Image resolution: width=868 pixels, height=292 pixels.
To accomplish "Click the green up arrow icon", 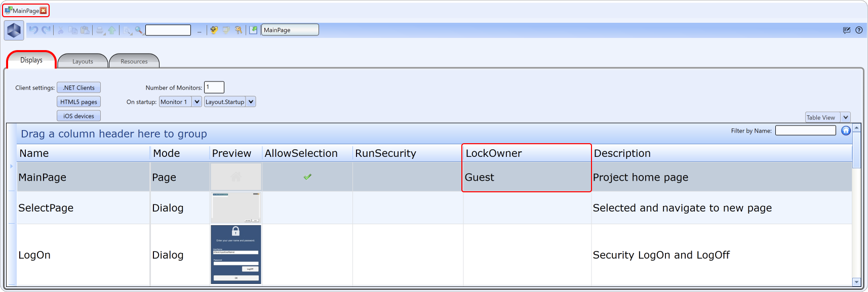I will pos(112,30).
